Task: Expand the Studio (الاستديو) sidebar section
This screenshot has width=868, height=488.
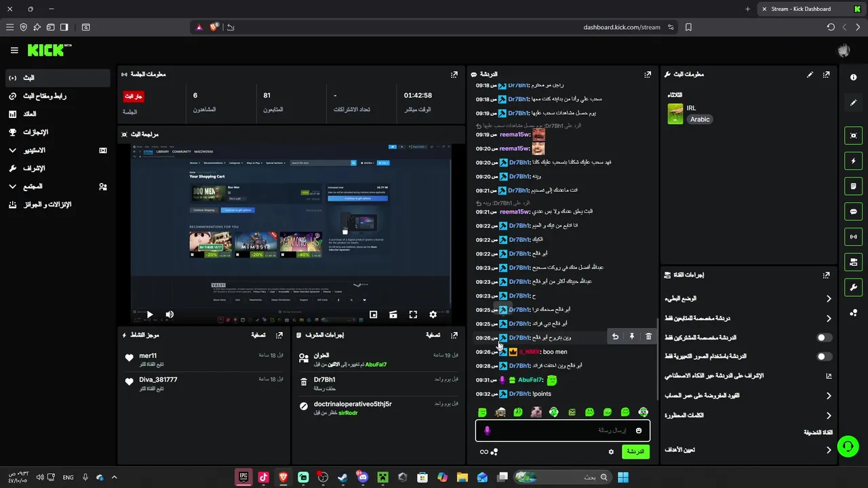Action: click(57, 150)
